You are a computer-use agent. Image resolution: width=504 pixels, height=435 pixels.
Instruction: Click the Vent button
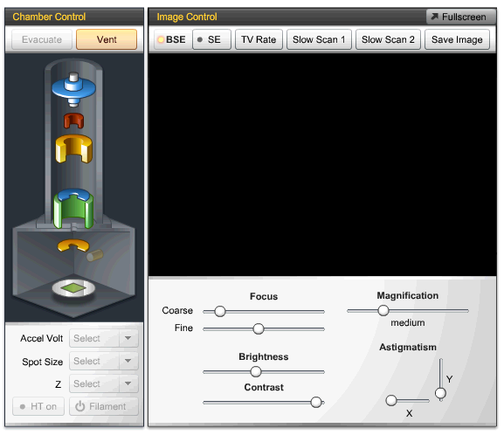pyautogui.click(x=107, y=39)
